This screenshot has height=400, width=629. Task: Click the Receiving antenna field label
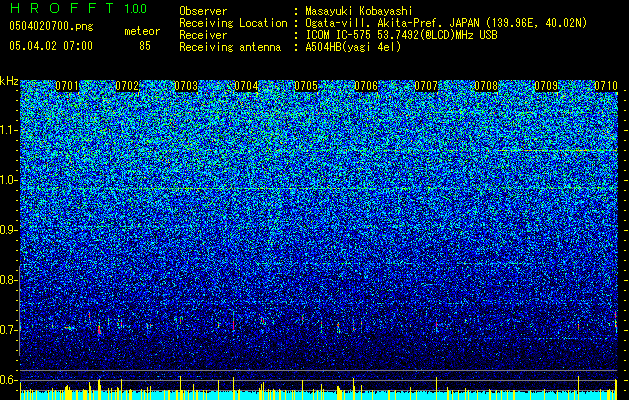coord(230,47)
